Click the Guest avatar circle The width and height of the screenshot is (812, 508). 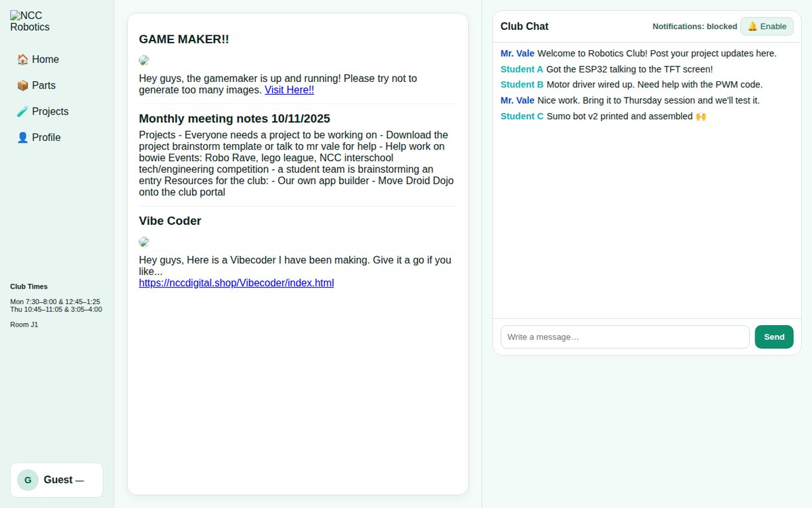pos(28,480)
